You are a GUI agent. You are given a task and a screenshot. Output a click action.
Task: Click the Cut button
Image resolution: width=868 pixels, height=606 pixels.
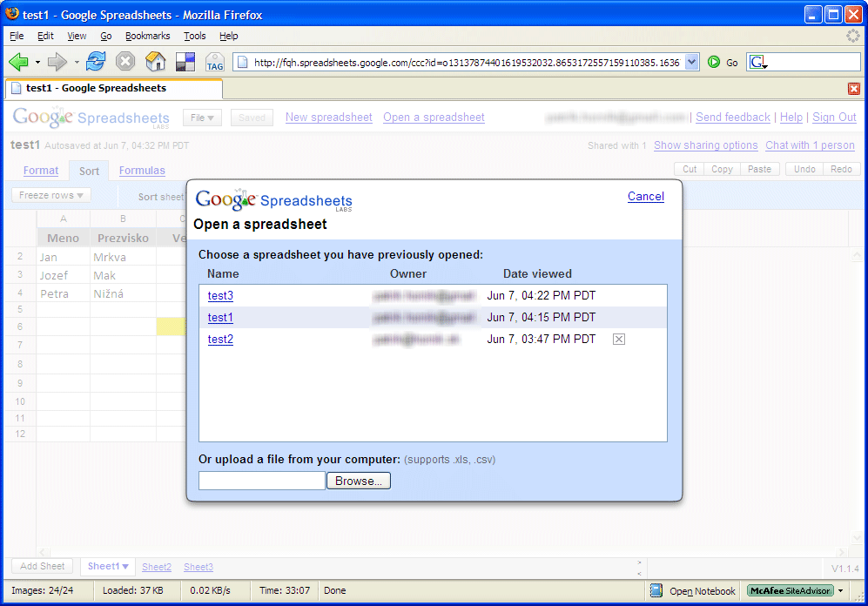690,169
